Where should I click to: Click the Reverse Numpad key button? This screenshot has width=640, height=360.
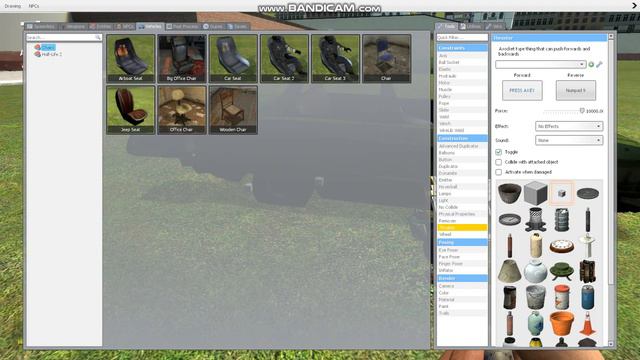[576, 90]
